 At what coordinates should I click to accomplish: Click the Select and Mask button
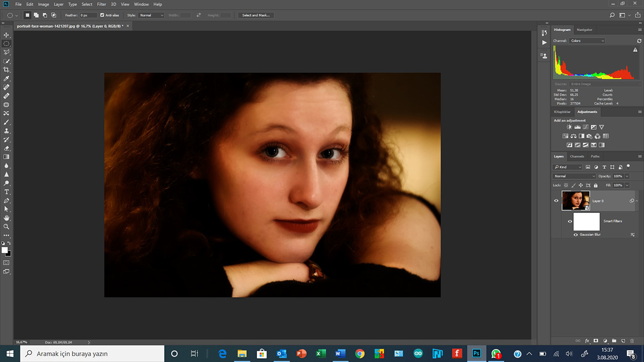point(256,15)
